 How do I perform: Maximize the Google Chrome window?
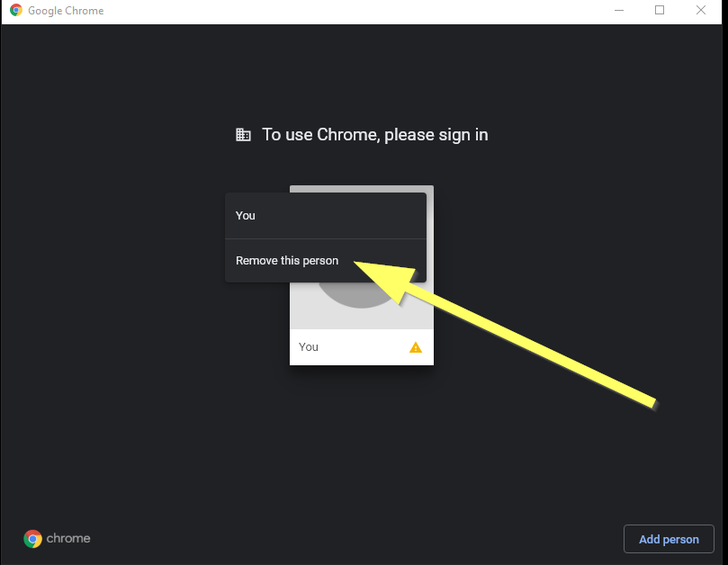point(660,10)
